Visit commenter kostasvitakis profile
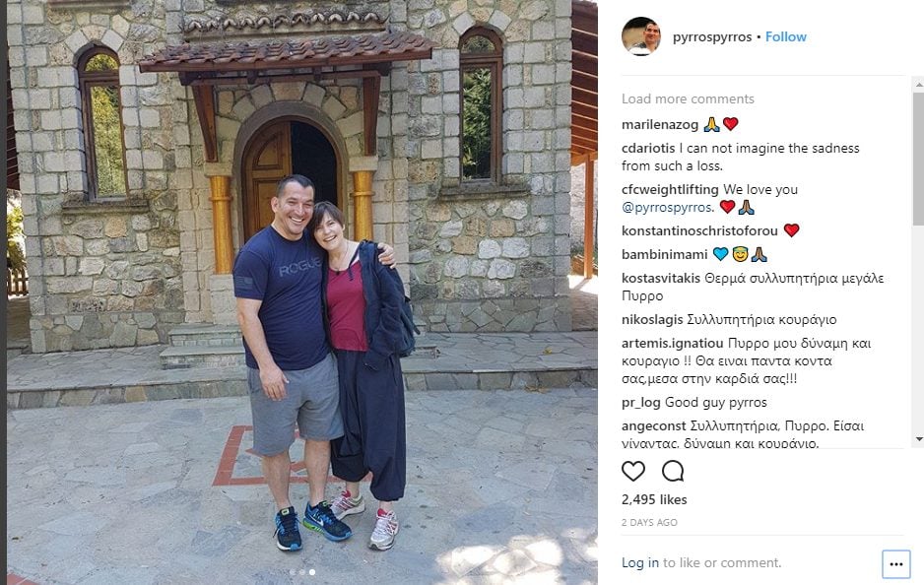The width and height of the screenshot is (924, 585). 661,278
